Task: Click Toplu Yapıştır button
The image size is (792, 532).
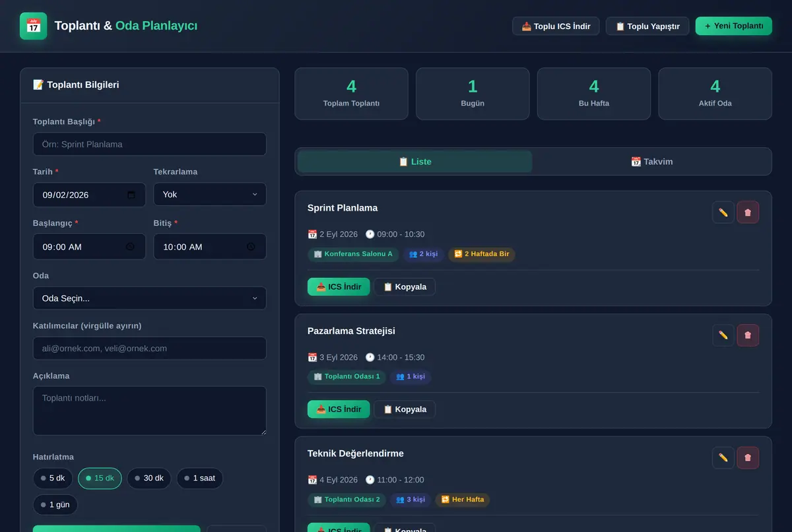Action: point(647,26)
